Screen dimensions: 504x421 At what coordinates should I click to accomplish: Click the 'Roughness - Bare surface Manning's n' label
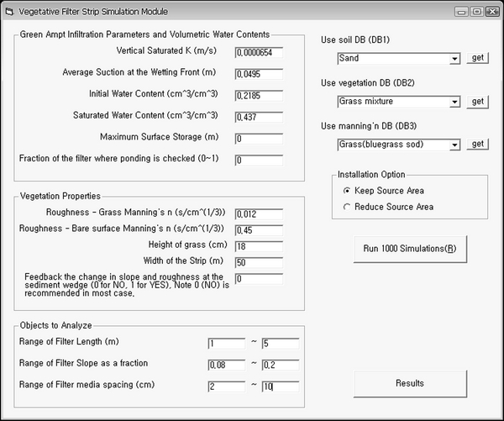pyautogui.click(x=122, y=229)
